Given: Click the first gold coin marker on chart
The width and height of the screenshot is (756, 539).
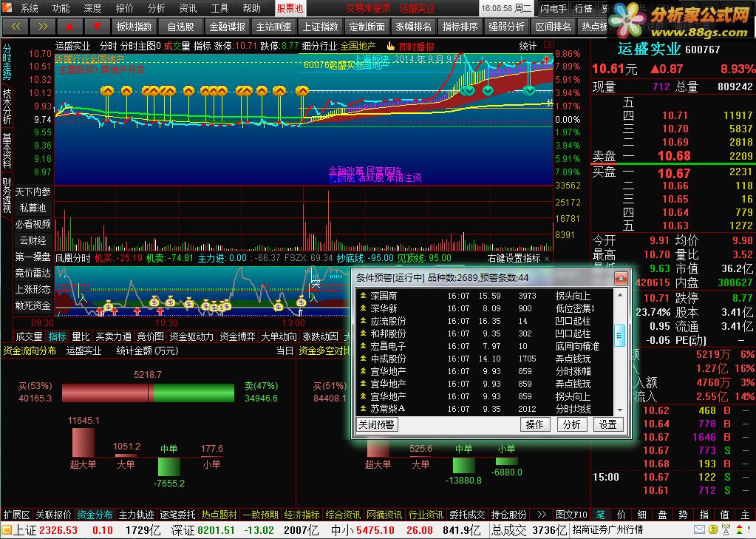Looking at the screenshot, I should click(107, 91).
